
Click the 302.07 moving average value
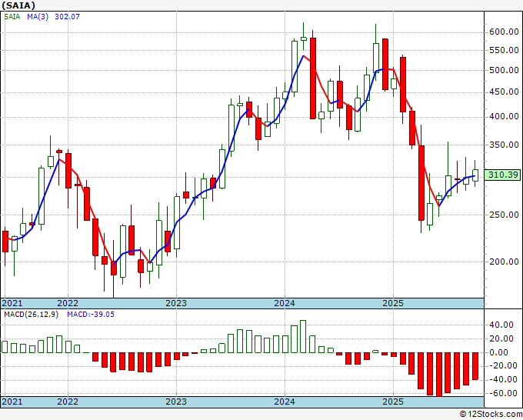(x=67, y=16)
